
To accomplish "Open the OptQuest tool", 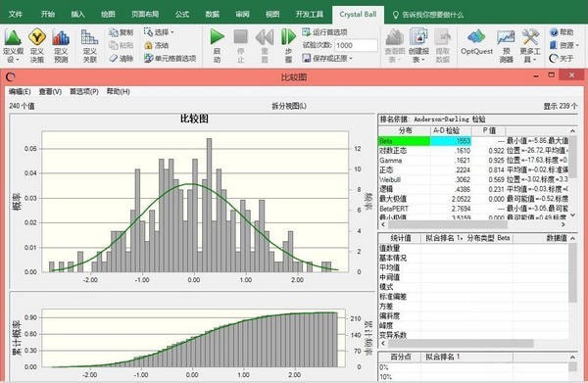I will coord(476,43).
